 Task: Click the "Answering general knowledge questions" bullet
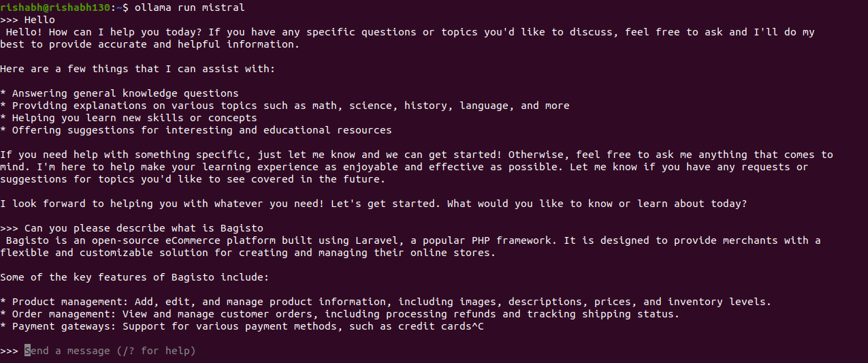(125, 93)
